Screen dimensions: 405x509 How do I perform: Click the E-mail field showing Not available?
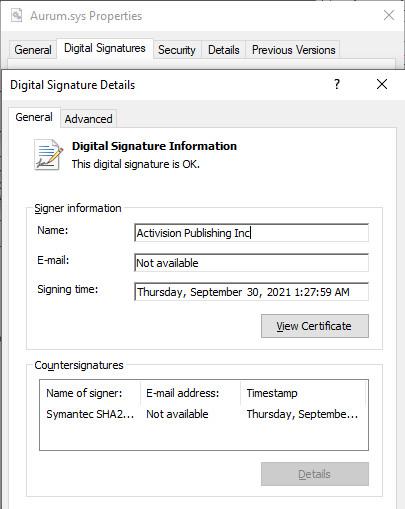[252, 263]
